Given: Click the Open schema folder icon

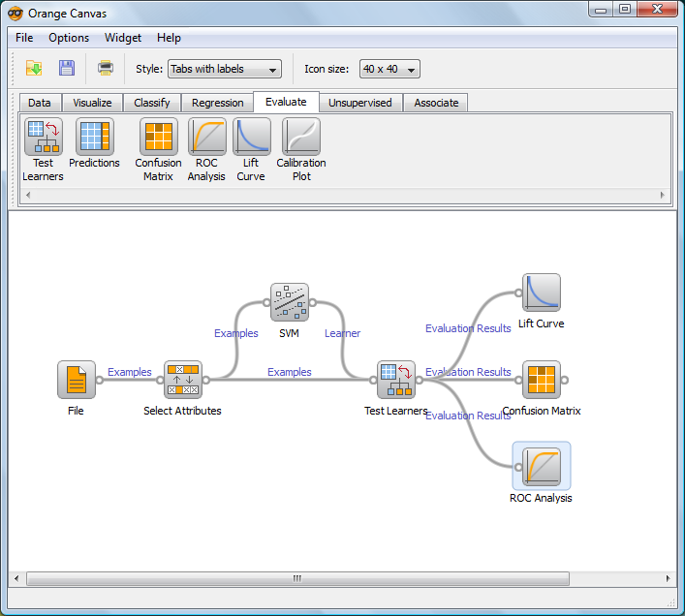Looking at the screenshot, I should pyautogui.click(x=34, y=68).
